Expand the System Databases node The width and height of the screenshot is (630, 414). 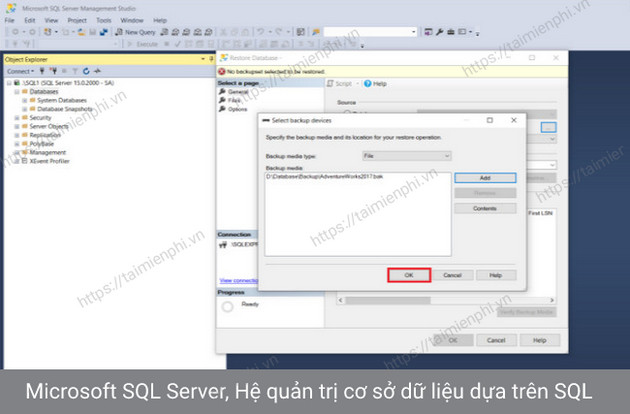coord(25,100)
